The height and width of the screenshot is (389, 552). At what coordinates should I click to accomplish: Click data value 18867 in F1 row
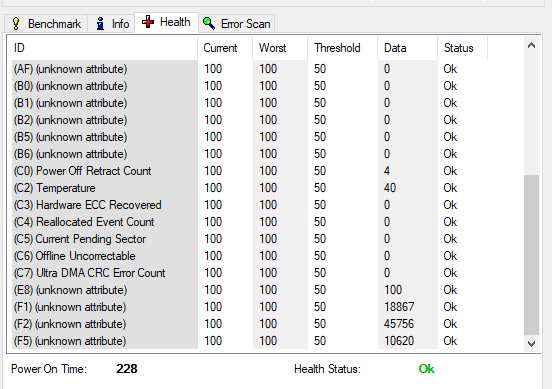[399, 307]
